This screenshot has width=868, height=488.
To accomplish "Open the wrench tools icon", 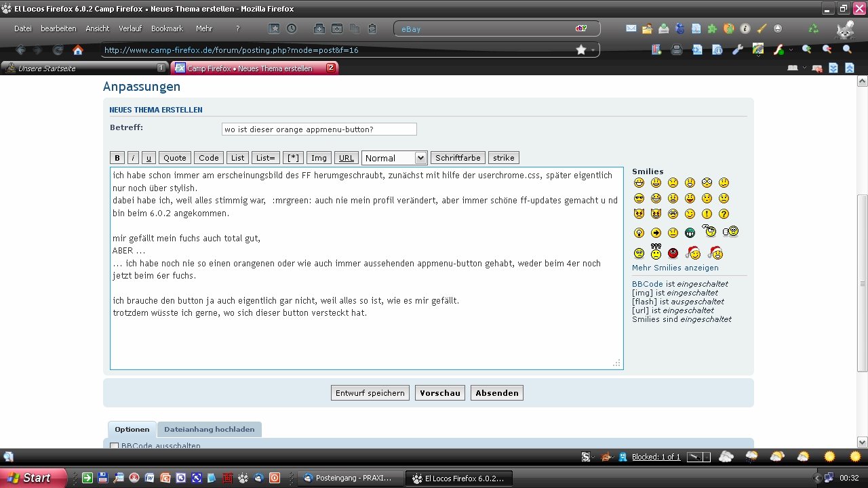I will tap(738, 49).
